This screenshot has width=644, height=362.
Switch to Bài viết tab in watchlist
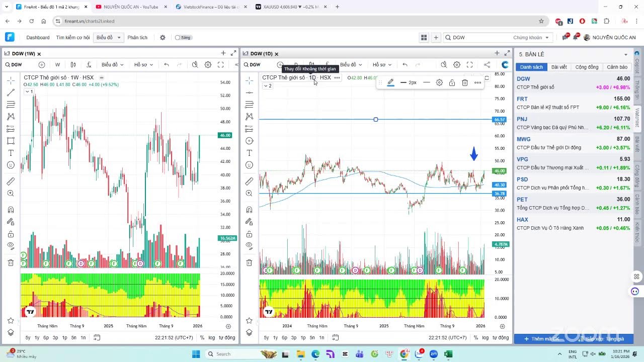(x=559, y=67)
